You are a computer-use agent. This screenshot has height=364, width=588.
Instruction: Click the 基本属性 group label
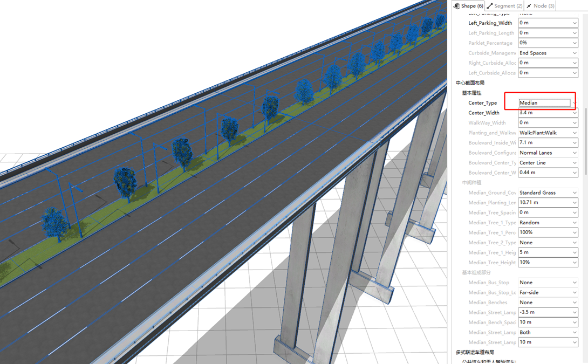click(471, 93)
